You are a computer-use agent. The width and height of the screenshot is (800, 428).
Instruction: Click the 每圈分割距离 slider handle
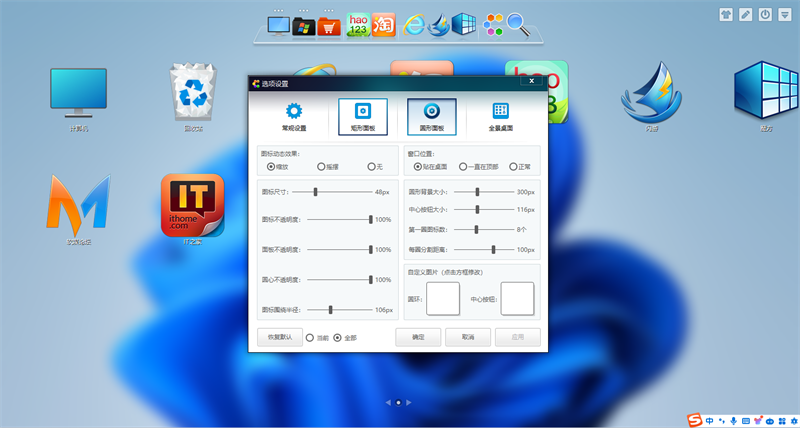click(x=493, y=249)
